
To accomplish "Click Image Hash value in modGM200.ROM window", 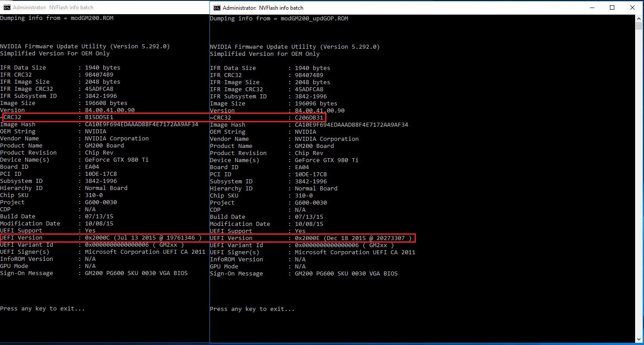I will [142, 124].
